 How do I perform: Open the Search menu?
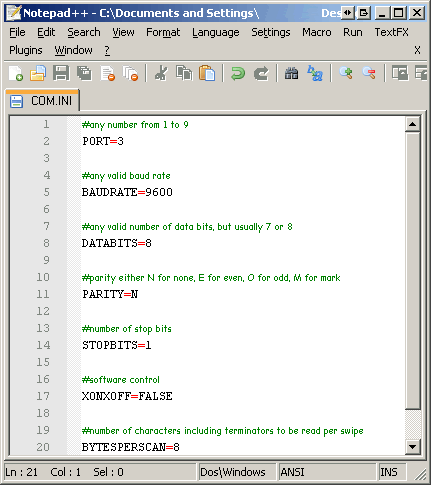point(84,32)
